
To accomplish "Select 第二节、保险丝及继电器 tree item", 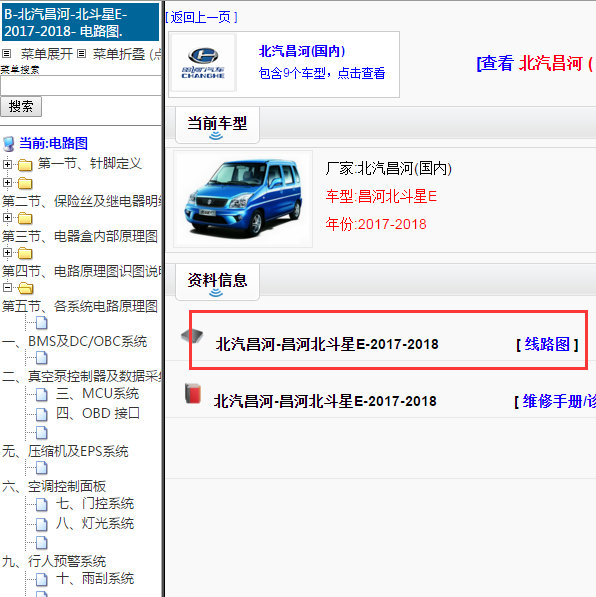I will tap(81, 201).
